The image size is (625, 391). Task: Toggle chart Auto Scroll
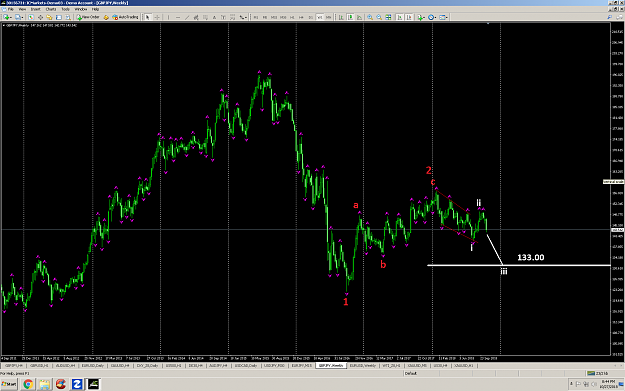[x=399, y=17]
